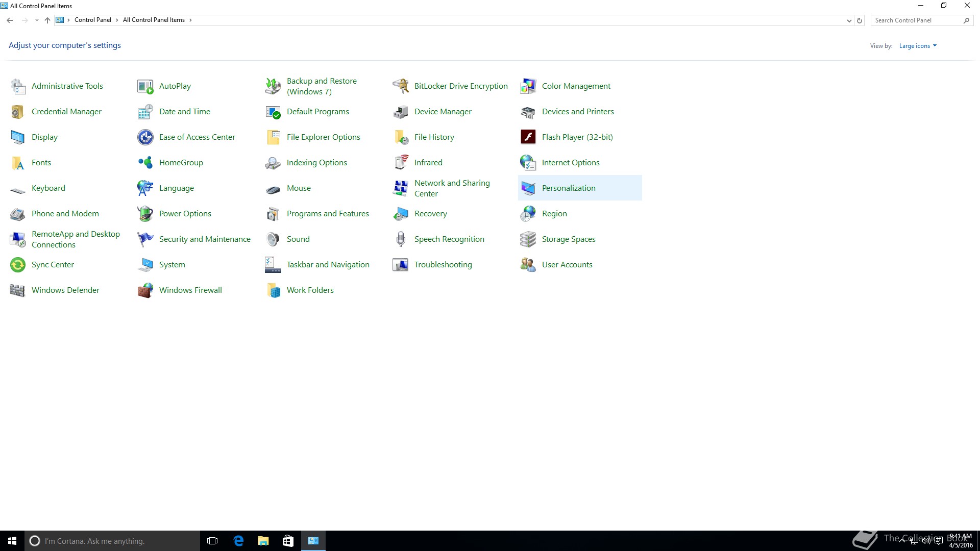Expand chevron after All Control Panel Items
This screenshot has width=980, height=551.
[x=190, y=20]
